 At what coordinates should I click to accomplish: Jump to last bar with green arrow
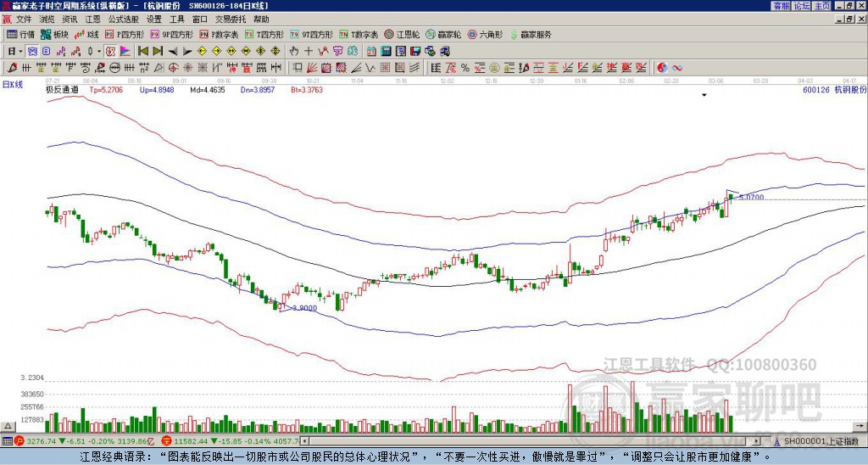click(x=158, y=51)
